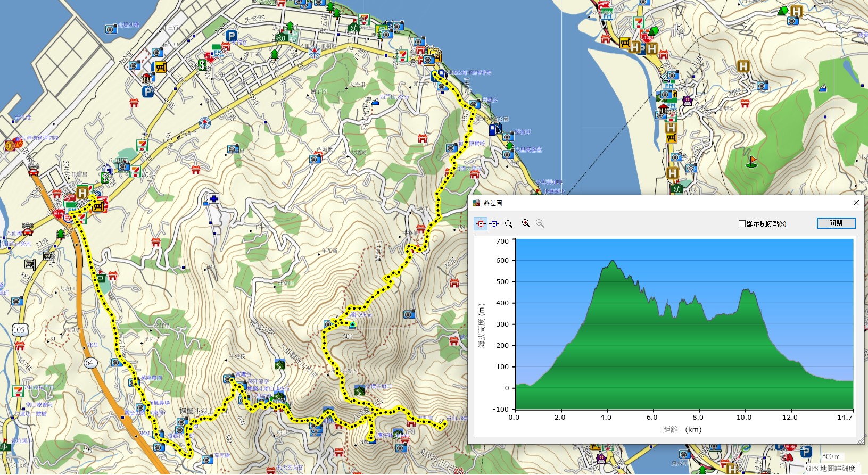This screenshot has height=475, width=868.
Task: Click the second peak on elevation profile
Action: (748, 291)
